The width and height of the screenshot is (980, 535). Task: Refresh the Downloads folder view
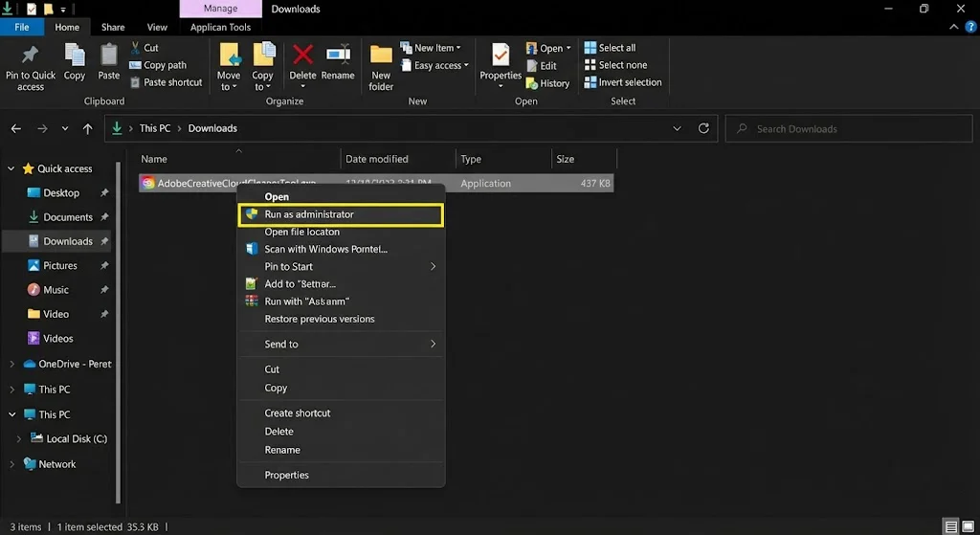(x=704, y=128)
